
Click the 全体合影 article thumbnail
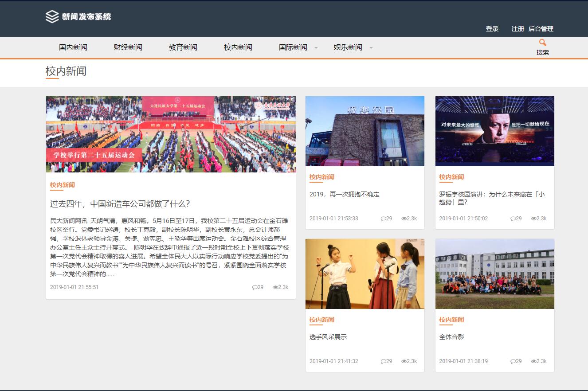(x=494, y=274)
